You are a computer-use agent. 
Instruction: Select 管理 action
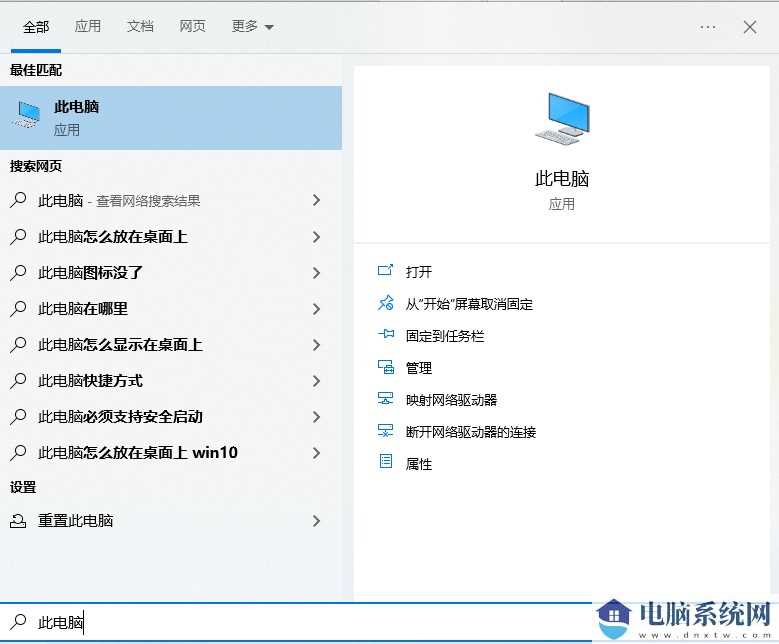click(x=419, y=368)
